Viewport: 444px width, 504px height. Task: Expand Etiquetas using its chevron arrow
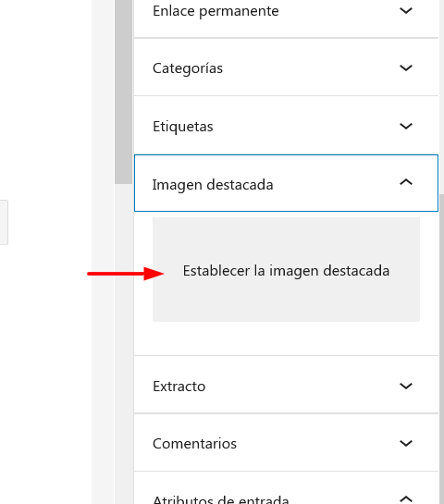pyautogui.click(x=406, y=126)
